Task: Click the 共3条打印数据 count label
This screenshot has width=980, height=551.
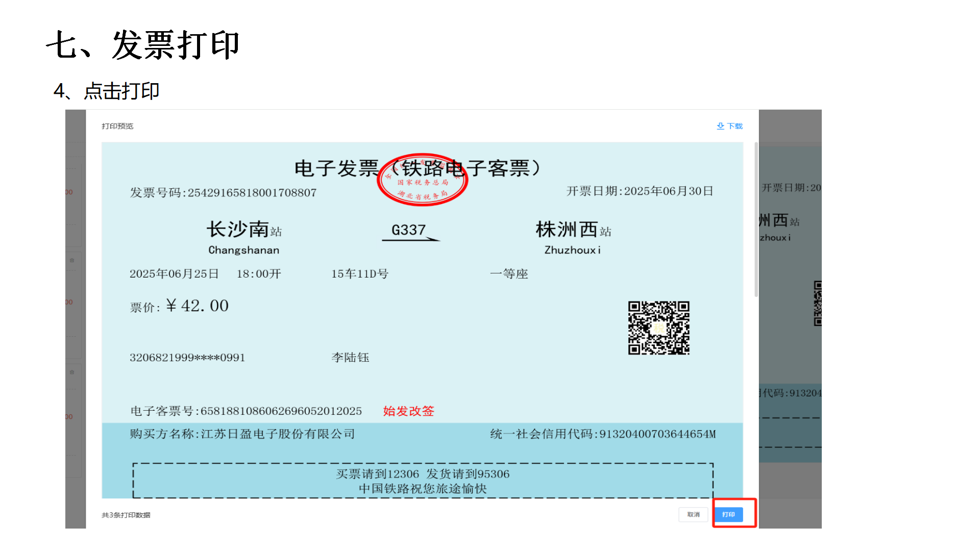Action: (126, 515)
